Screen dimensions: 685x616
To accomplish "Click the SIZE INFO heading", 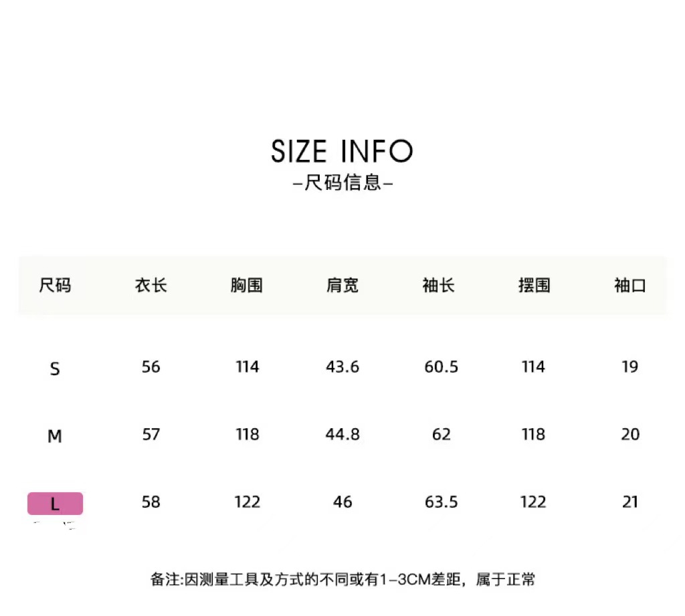I will pyautogui.click(x=342, y=152).
